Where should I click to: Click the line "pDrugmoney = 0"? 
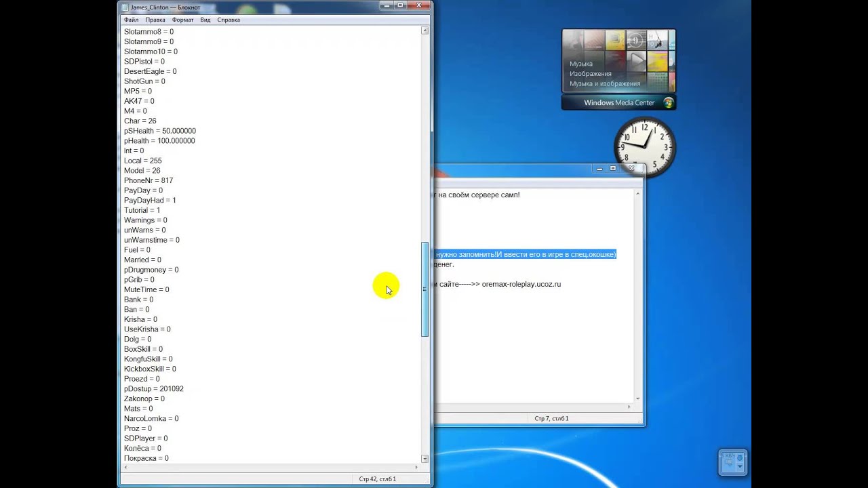click(151, 270)
